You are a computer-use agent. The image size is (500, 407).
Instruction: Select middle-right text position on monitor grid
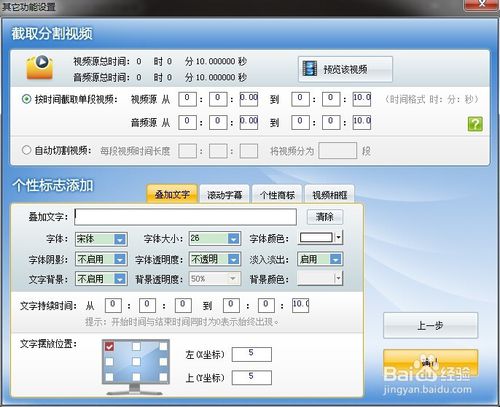pos(163,362)
